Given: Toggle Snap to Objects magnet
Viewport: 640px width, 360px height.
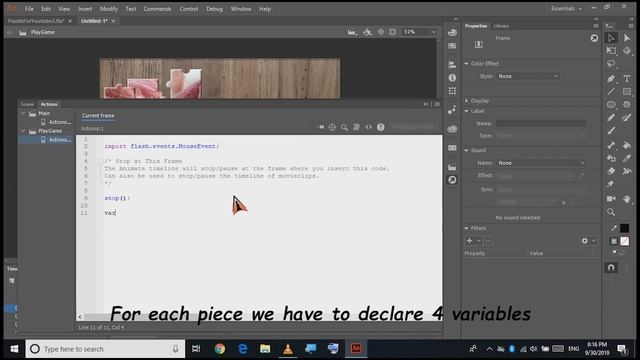Looking at the screenshot, I should tap(611, 268).
